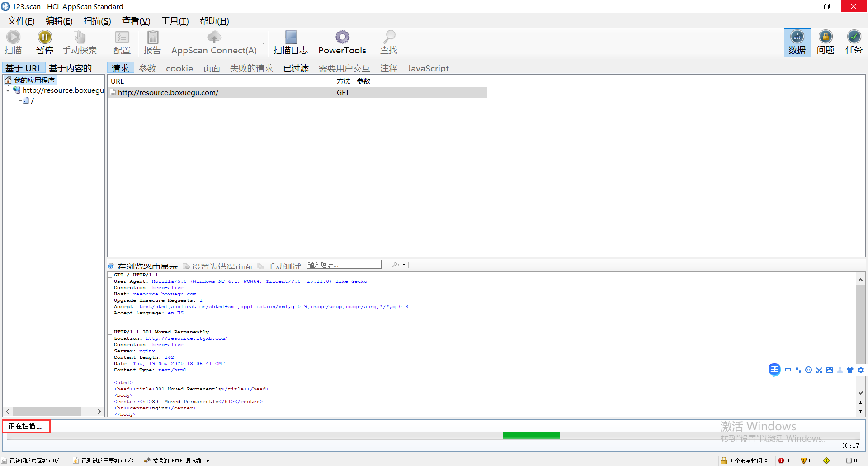Click the informational issue counter
The image size is (868, 466).
click(x=852, y=461)
